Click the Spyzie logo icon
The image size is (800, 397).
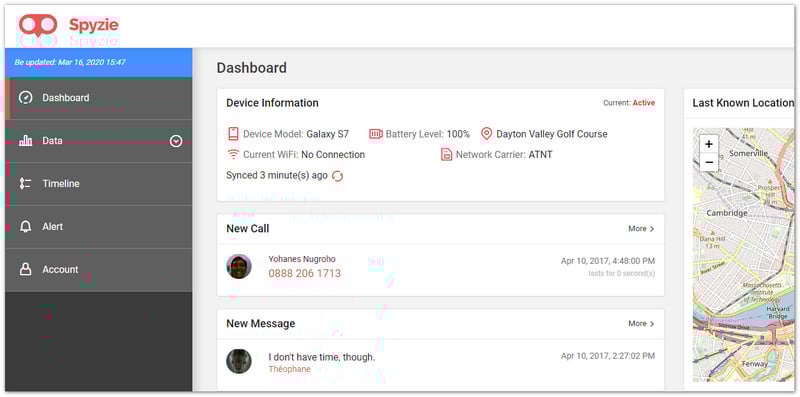[38, 25]
